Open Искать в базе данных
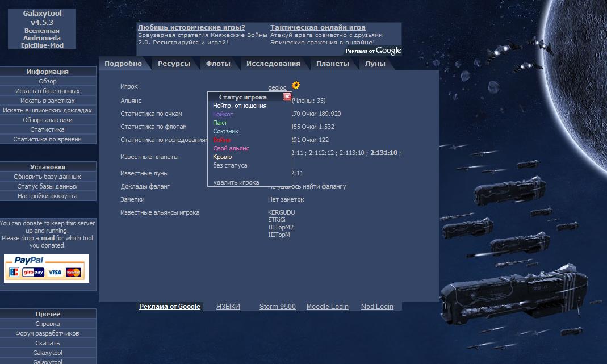607x364 pixels. click(48, 91)
